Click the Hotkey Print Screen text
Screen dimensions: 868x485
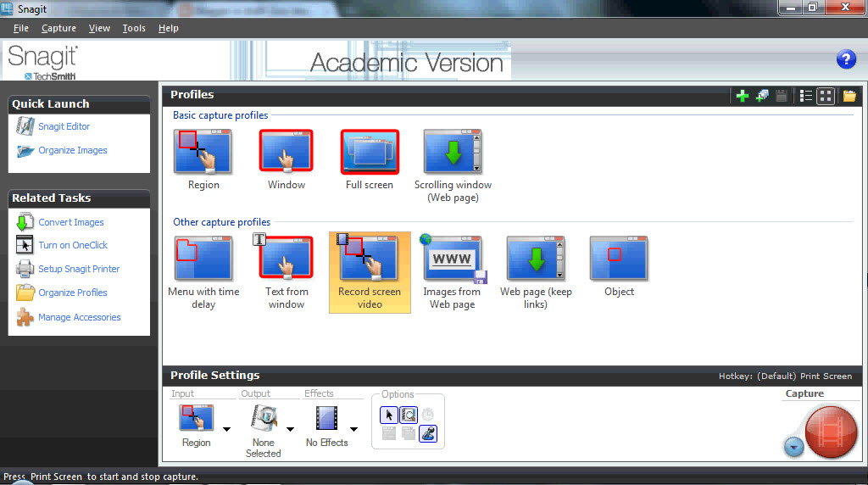(x=785, y=376)
